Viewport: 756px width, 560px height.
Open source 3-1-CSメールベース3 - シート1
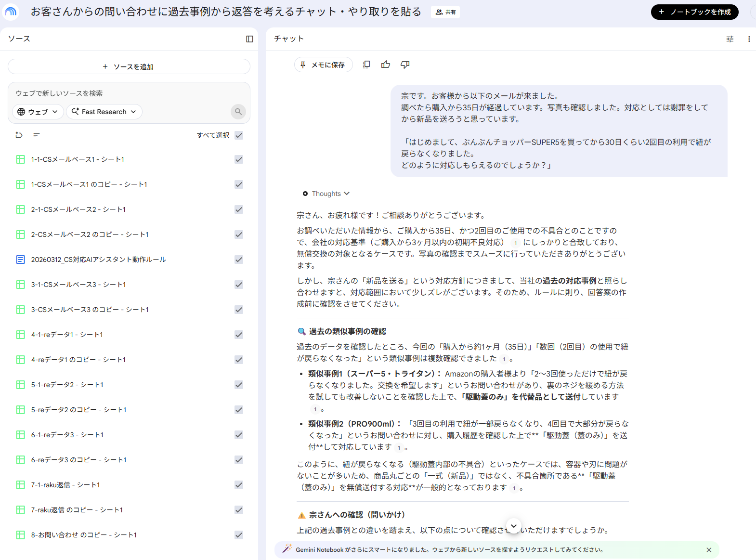[78, 285]
